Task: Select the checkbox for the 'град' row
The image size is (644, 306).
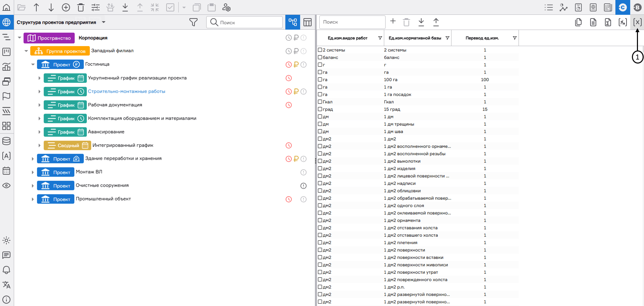Action: click(x=320, y=109)
